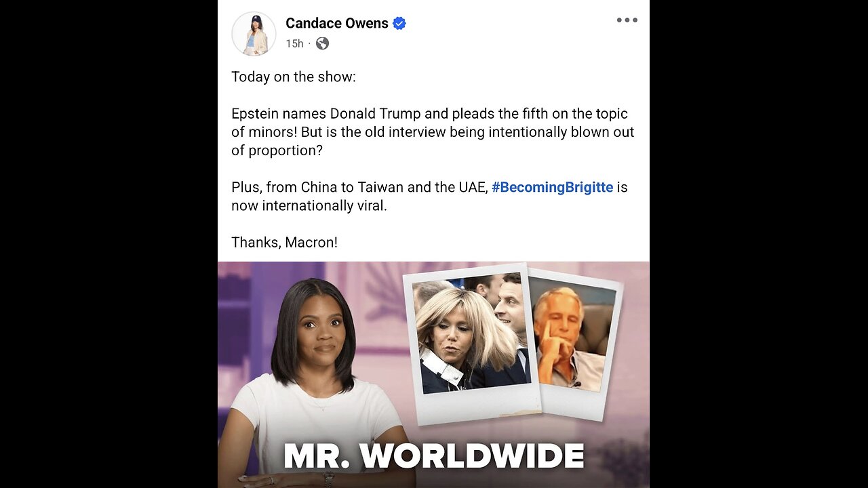Click the sentence "of proportion?"
This screenshot has width=868, height=488.
[x=277, y=150]
